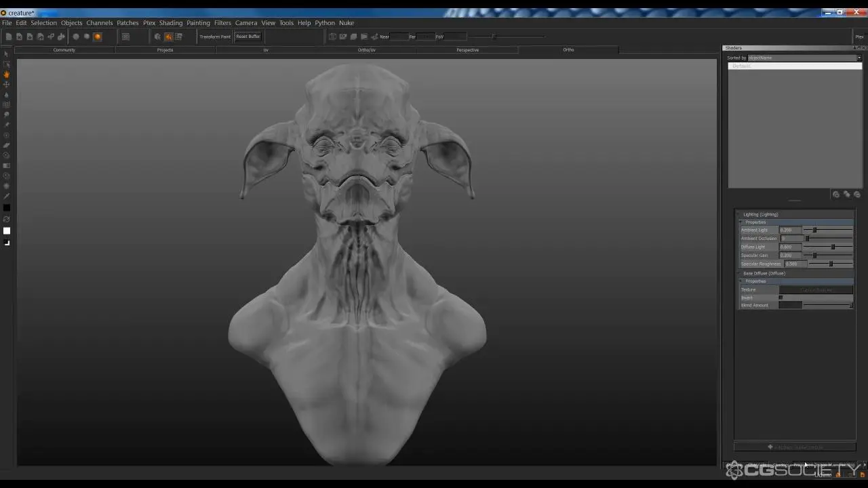Viewport: 868px width, 488px height.
Task: Select the arrow Select tool
Action: (x=7, y=54)
